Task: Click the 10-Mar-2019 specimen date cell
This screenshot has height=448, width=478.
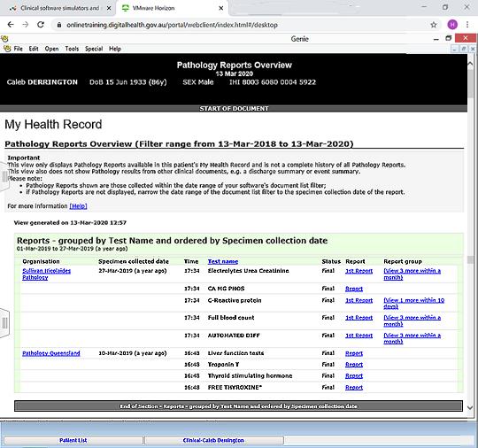Action: click(133, 353)
